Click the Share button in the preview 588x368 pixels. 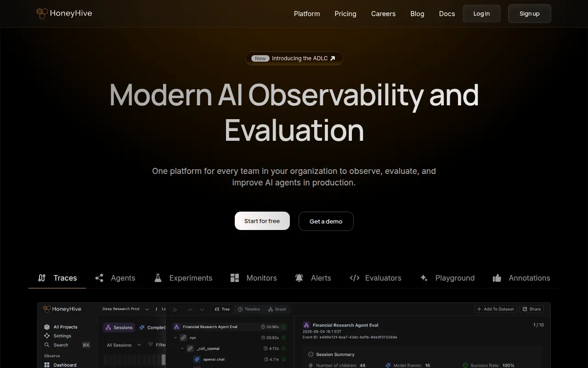tap(531, 309)
